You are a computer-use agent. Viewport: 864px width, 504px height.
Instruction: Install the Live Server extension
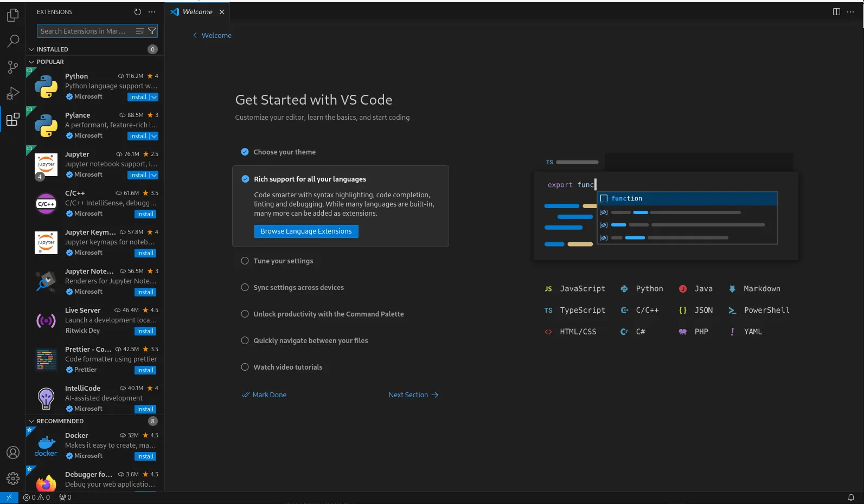(145, 332)
